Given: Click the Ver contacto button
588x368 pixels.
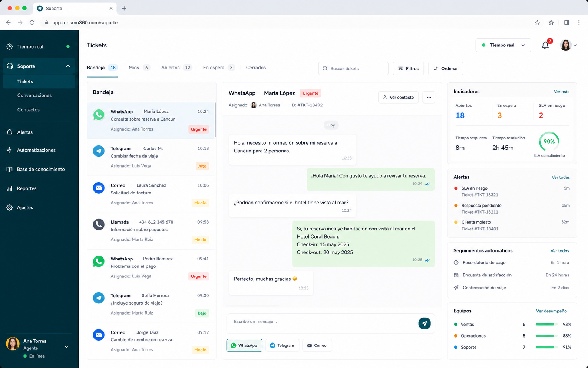Looking at the screenshot, I should pyautogui.click(x=398, y=97).
